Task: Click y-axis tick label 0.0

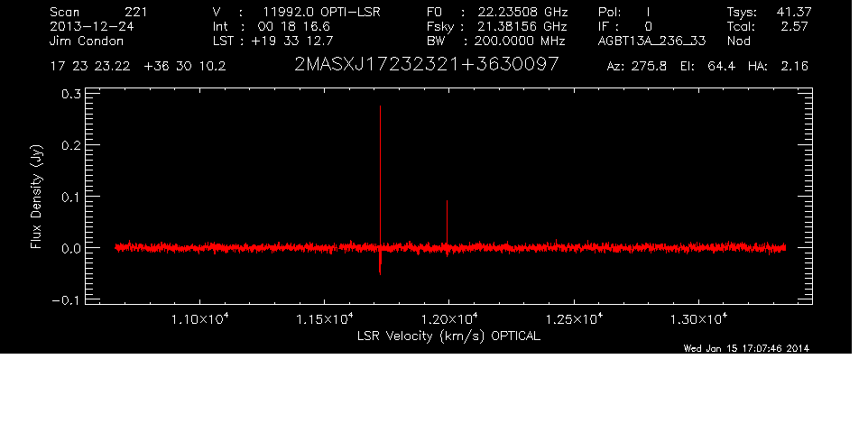Action: (x=71, y=248)
